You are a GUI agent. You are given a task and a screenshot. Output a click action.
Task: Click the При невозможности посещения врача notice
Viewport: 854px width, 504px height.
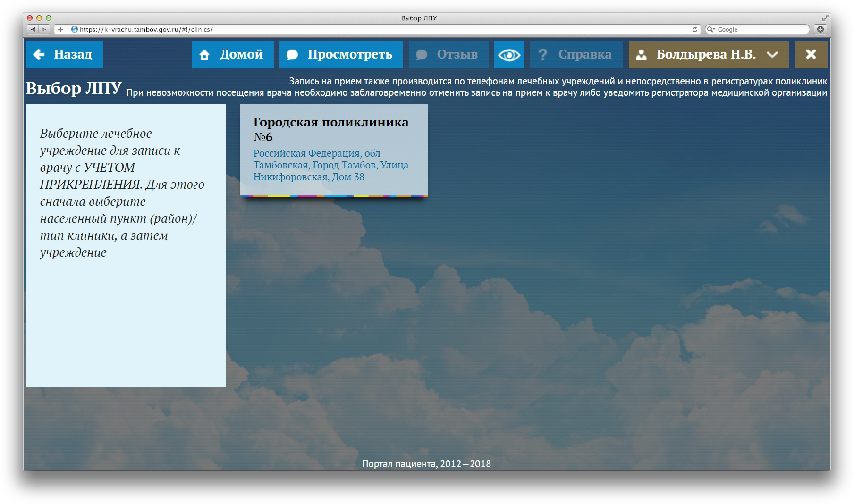click(x=477, y=93)
